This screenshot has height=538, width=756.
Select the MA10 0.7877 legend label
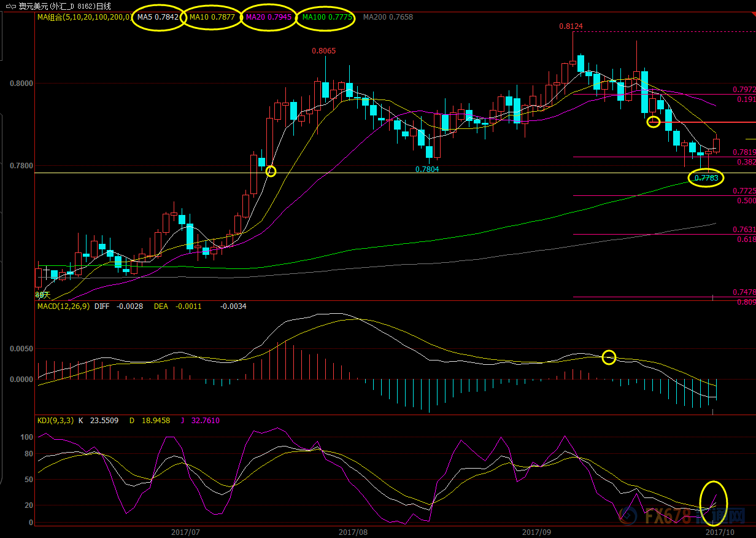point(212,17)
